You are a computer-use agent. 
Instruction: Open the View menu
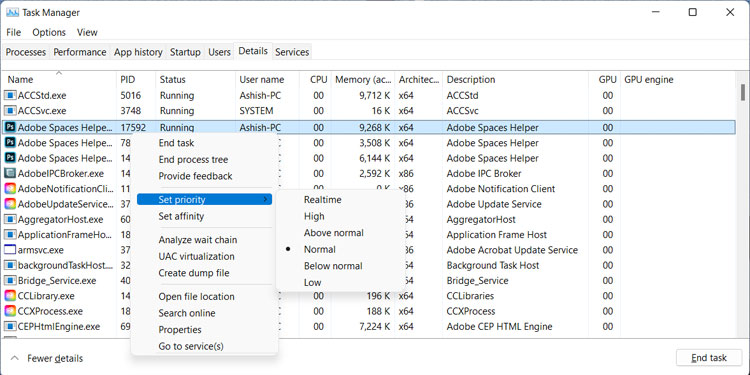pos(87,33)
